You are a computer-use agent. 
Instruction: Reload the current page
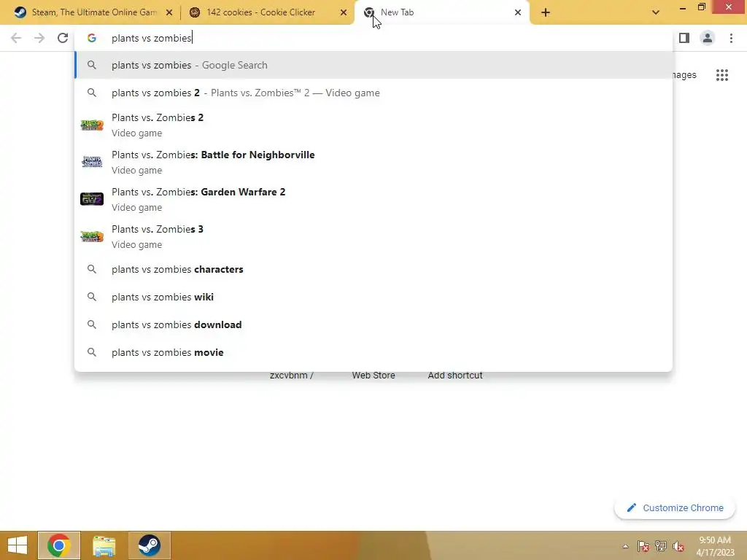(63, 38)
